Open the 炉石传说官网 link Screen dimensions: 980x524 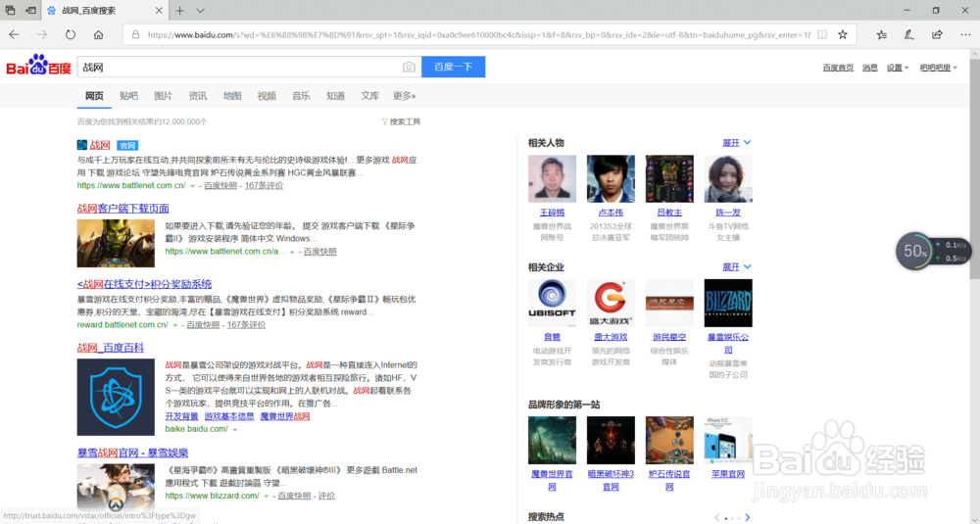pyautogui.click(x=669, y=480)
